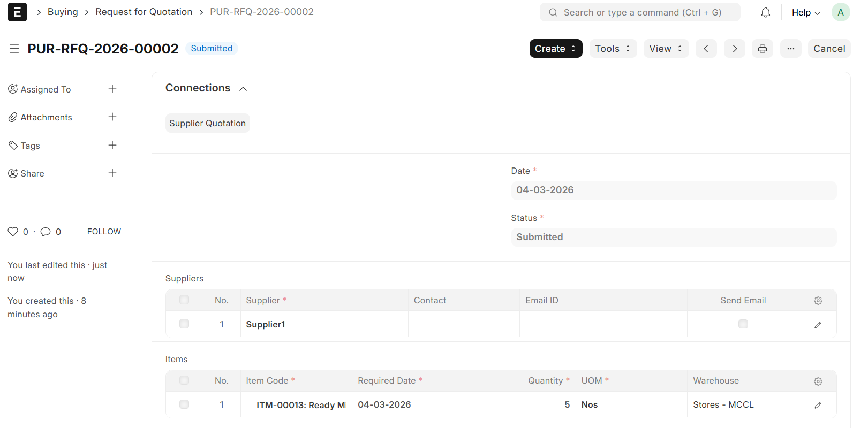Screen dimensions: 868x428
Task: Open Suppliers table settings gear
Action: pyautogui.click(x=818, y=301)
